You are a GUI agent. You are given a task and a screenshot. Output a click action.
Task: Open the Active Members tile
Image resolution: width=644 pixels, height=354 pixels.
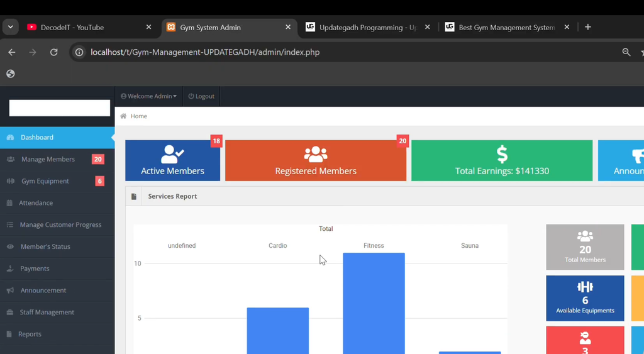[x=172, y=160]
